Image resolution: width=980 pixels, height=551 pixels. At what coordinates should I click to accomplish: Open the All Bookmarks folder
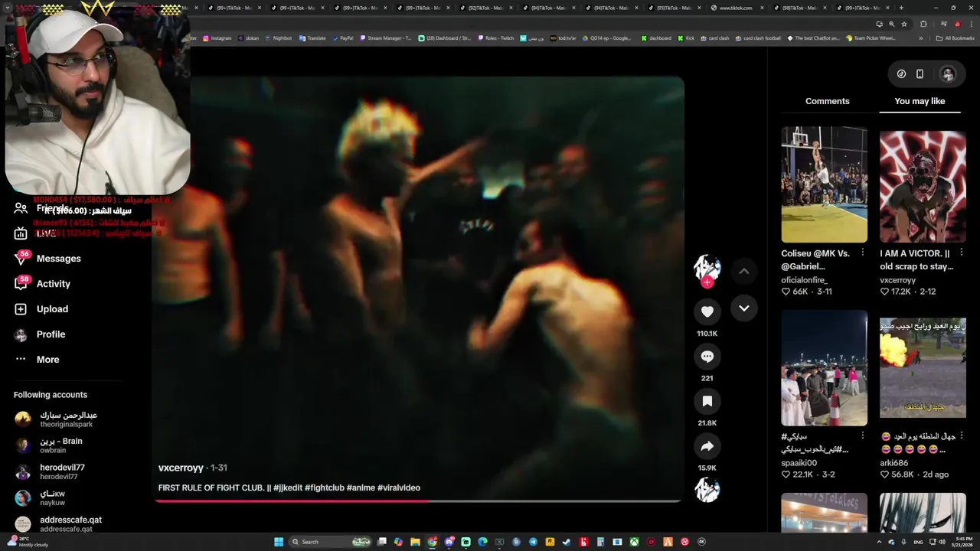point(955,37)
